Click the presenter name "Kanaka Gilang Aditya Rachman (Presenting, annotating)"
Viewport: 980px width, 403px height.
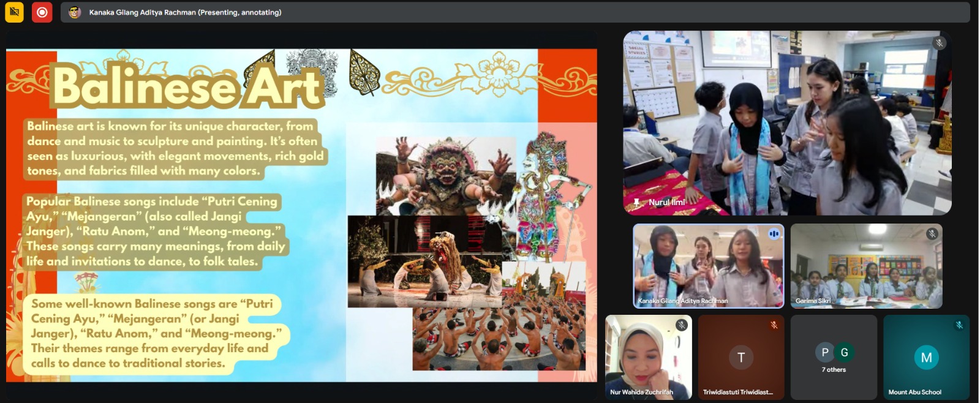[185, 12]
